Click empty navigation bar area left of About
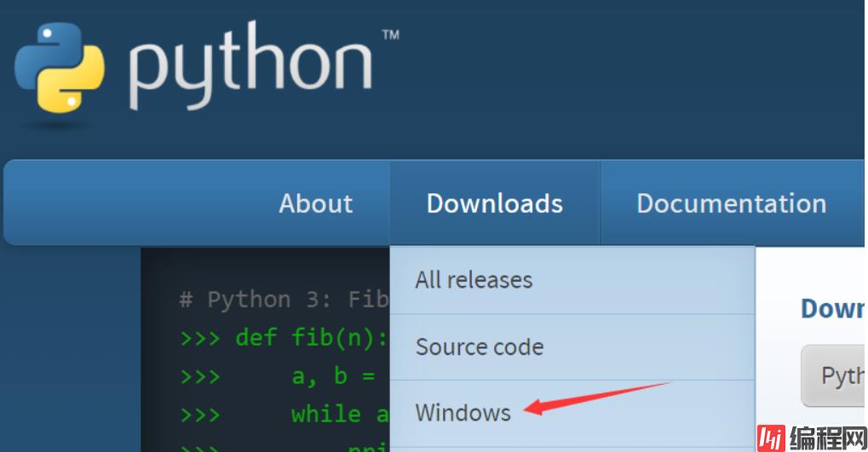This screenshot has width=868, height=452. [128, 203]
